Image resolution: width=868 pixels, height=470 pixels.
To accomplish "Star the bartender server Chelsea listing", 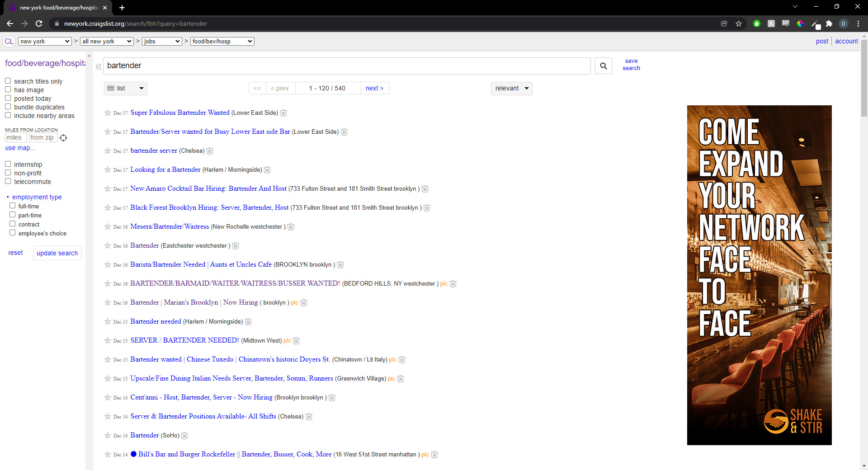I will point(108,151).
